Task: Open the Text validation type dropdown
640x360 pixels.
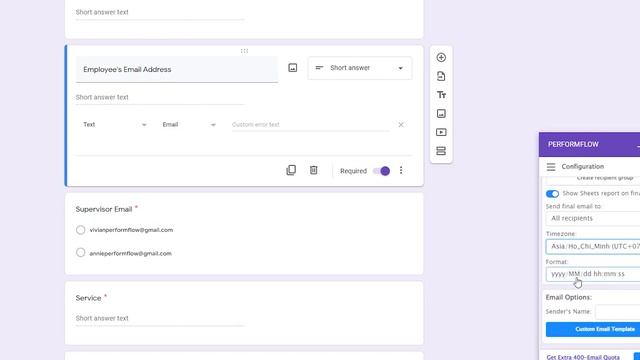Action: click(114, 124)
